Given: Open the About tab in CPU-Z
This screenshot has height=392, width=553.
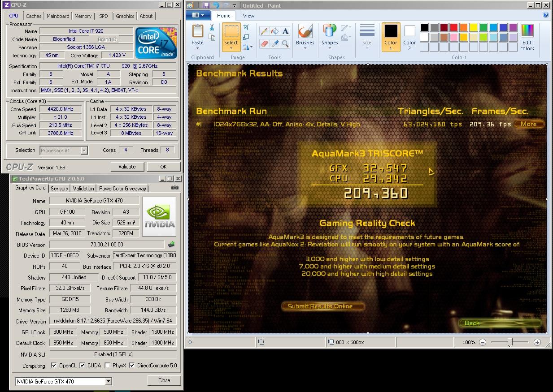Looking at the screenshot, I should (x=146, y=16).
